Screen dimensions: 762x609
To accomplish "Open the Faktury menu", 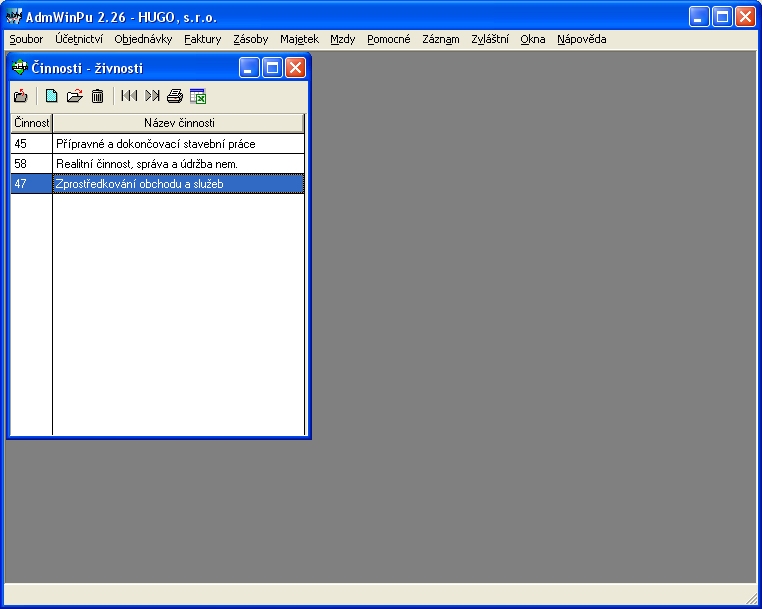I will pos(203,39).
